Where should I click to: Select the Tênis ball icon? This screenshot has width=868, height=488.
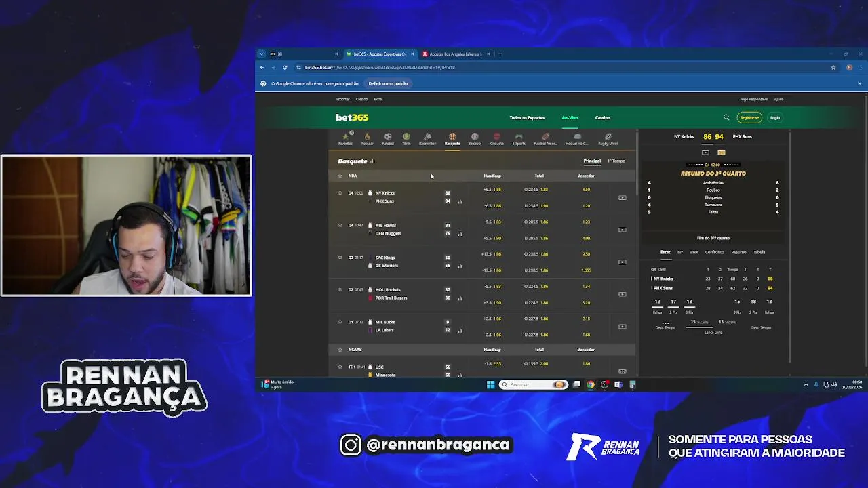(x=406, y=138)
